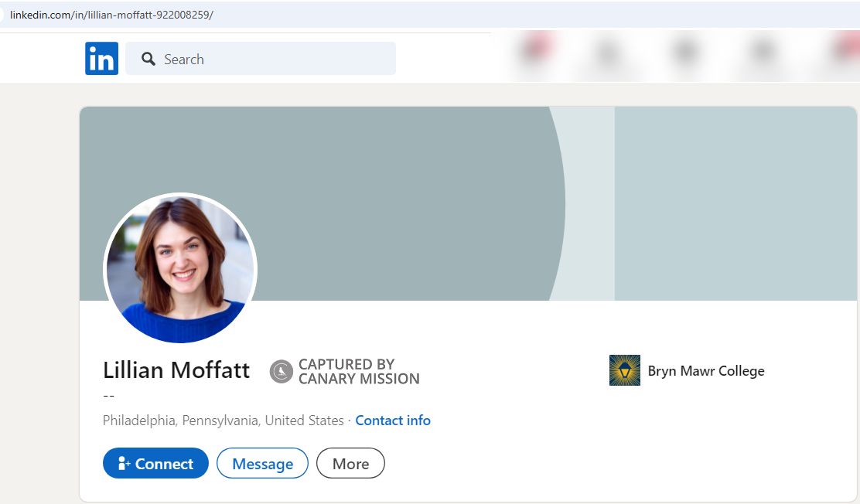
Task: Open the Bryn Mawr College link
Action: click(x=705, y=371)
